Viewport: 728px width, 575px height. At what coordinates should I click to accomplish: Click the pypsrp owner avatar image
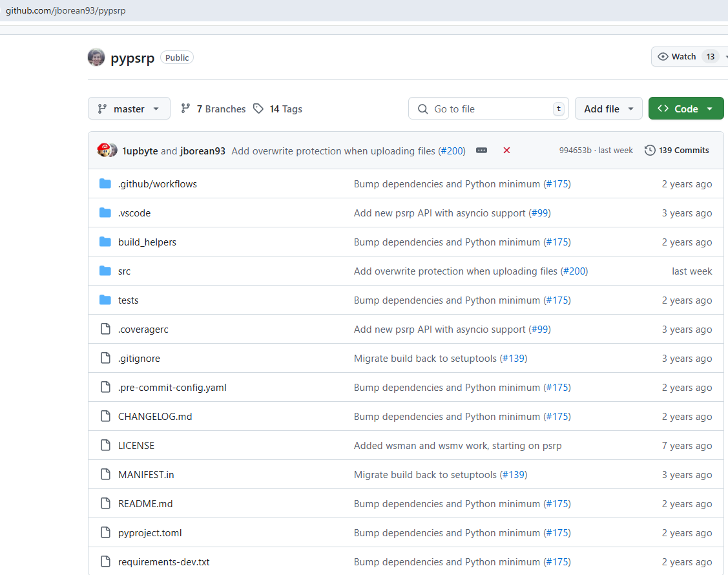(96, 57)
